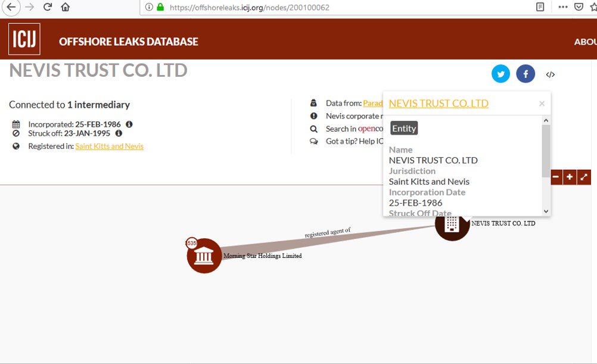
Task: Click the NEVIS TRUST CO. LTD page heading
Action: [x=98, y=70]
